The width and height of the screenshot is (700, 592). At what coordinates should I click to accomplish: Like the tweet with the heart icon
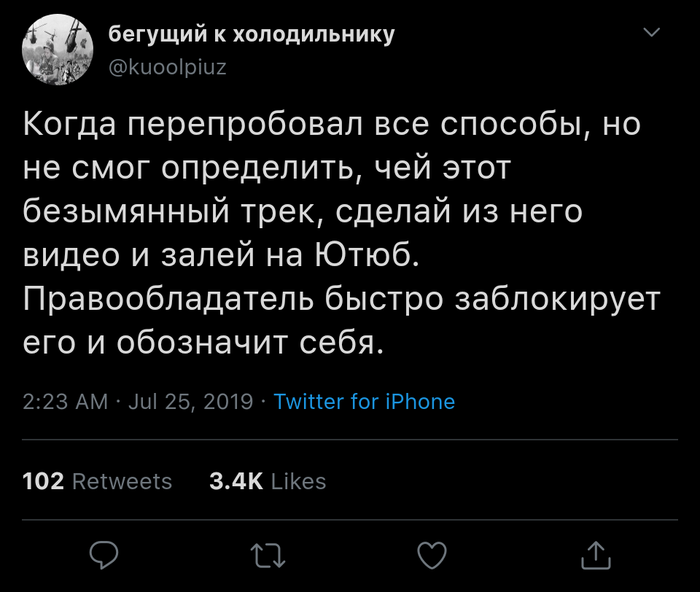pos(431,553)
